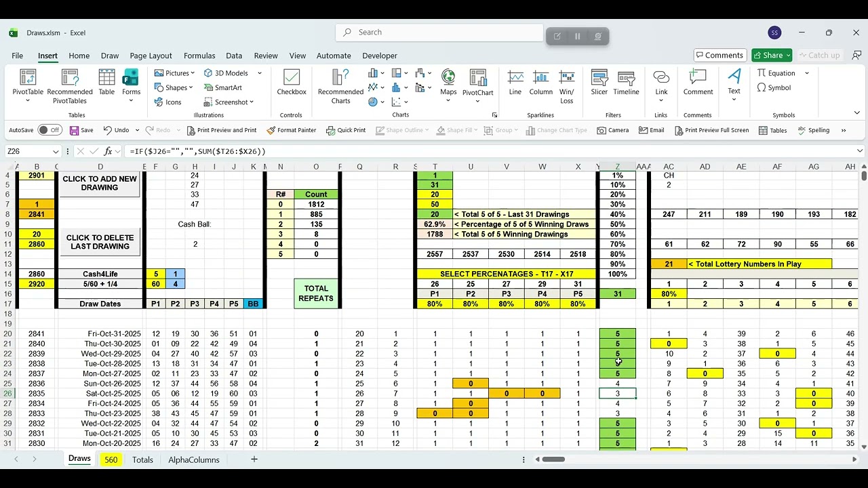Image resolution: width=868 pixels, height=488 pixels.
Task: Open the Share button dropdown
Action: pos(788,56)
